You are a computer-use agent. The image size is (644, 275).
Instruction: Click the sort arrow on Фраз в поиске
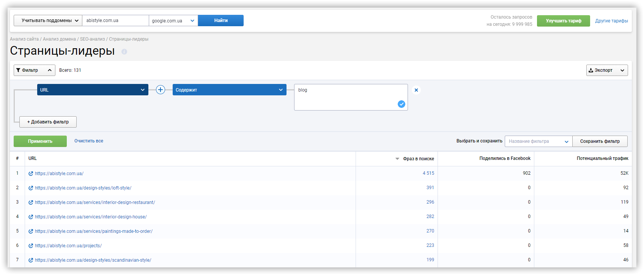(x=397, y=159)
